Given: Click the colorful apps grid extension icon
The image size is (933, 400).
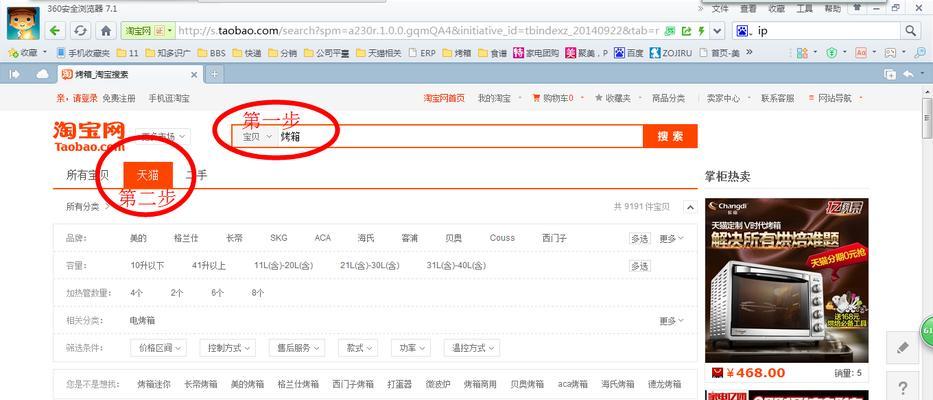Looking at the screenshot, I should [802, 53].
